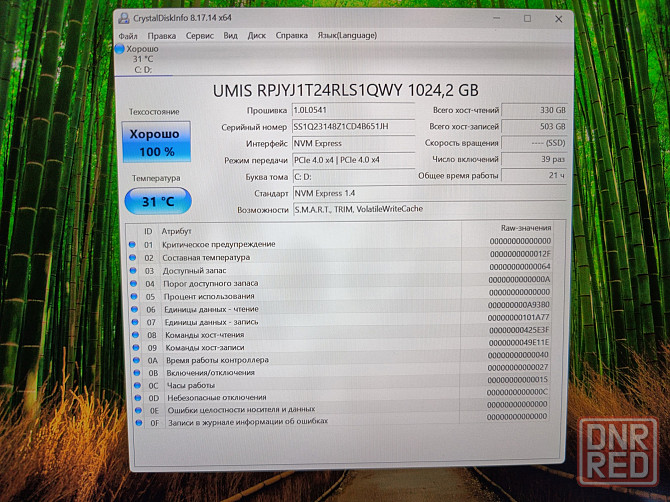Click the raw value 000000000A9380

point(519,305)
